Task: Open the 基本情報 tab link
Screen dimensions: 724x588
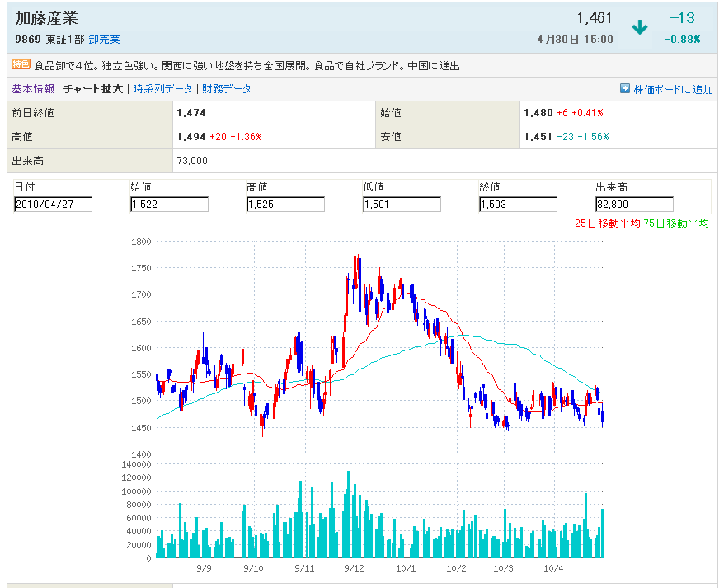Action: click(x=33, y=89)
